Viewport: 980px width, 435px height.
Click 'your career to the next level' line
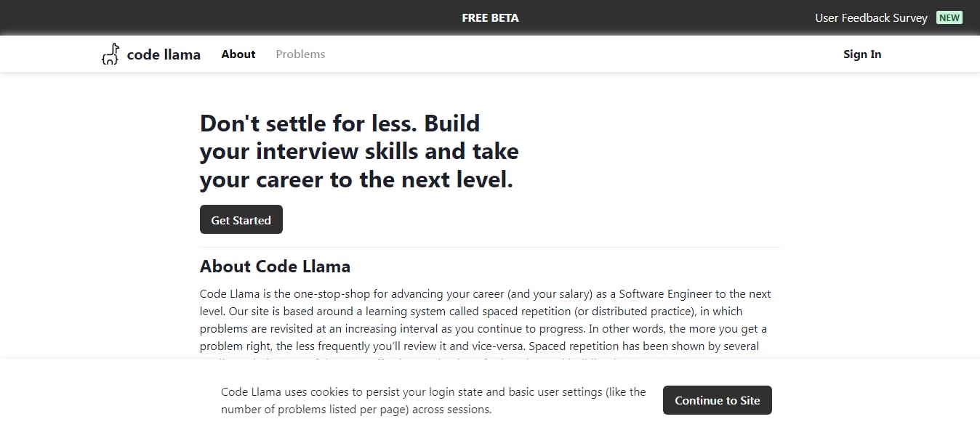(x=356, y=180)
